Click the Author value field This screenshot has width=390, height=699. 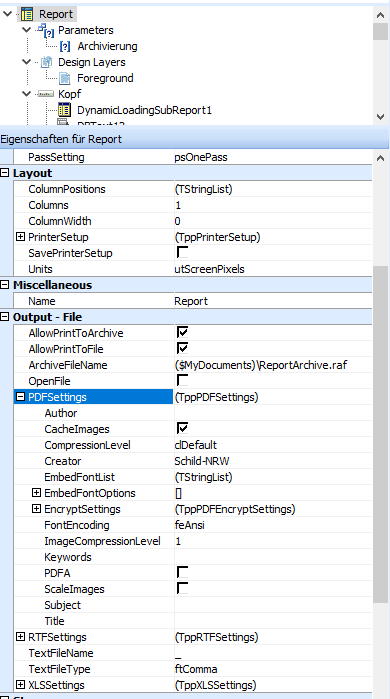tap(273, 413)
